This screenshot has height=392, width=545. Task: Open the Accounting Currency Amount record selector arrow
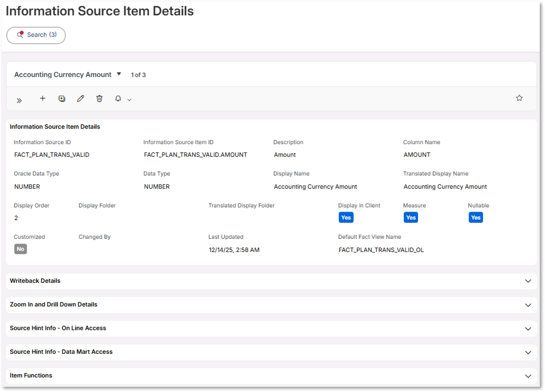[119, 74]
